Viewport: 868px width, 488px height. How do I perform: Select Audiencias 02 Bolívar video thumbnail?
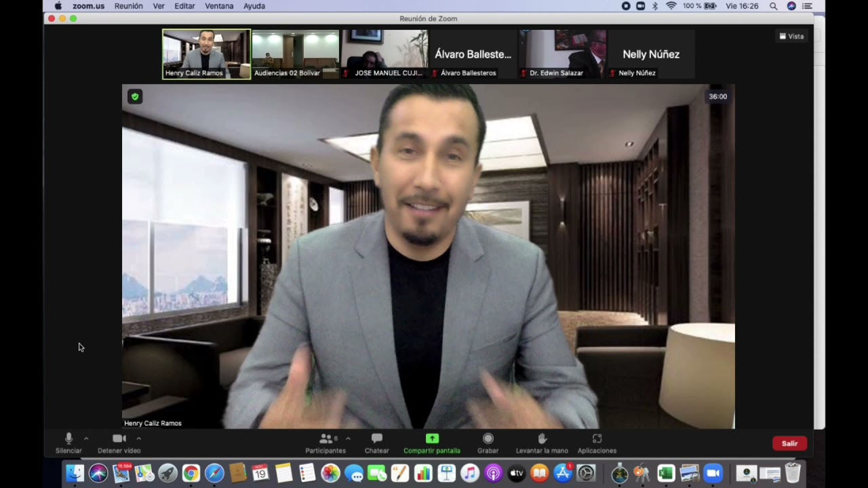click(x=296, y=54)
